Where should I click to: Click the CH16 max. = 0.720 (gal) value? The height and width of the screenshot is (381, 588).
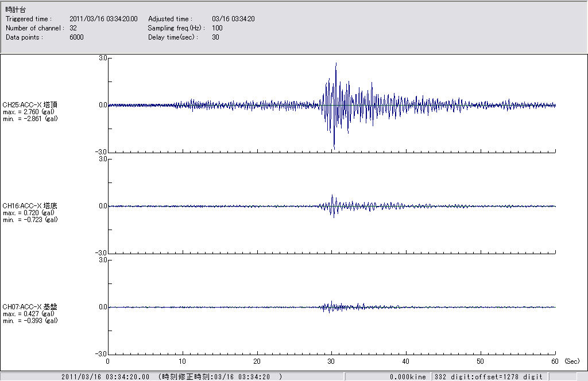coord(29,212)
